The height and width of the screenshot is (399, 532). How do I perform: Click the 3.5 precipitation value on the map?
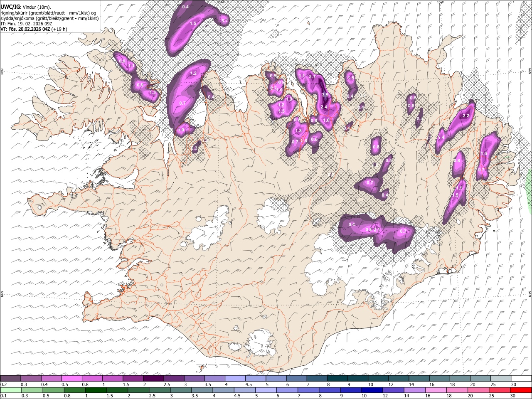pos(325,95)
